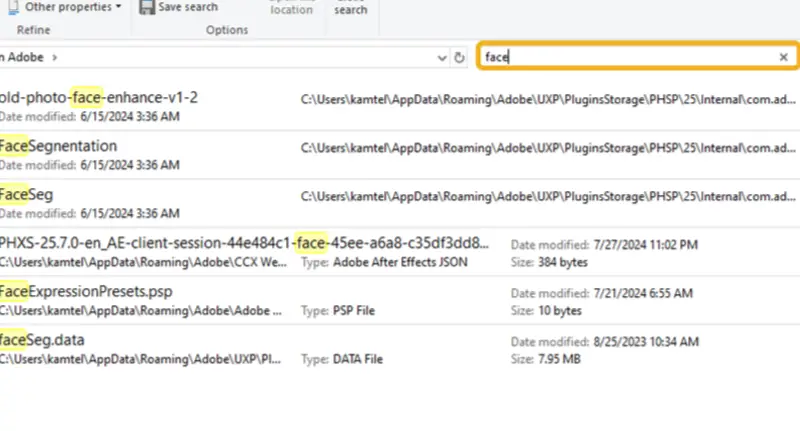This screenshot has height=431, width=800.
Task: Click the 'DATA File' type text
Action: (358, 359)
